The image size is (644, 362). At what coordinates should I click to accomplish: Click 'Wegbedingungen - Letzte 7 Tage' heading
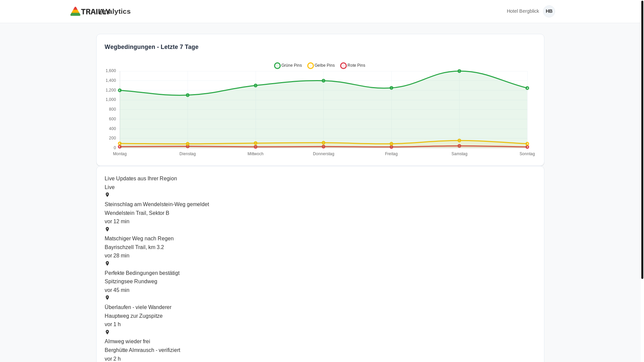152,47
